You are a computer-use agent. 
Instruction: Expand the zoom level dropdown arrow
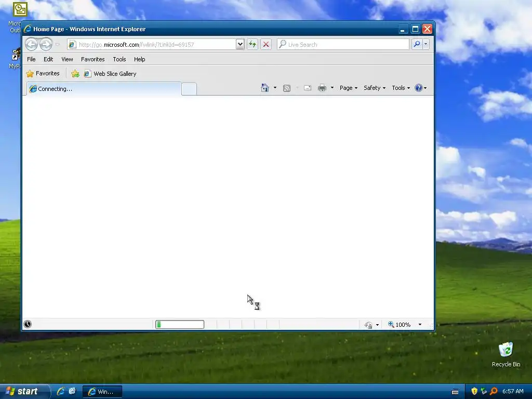click(x=420, y=325)
